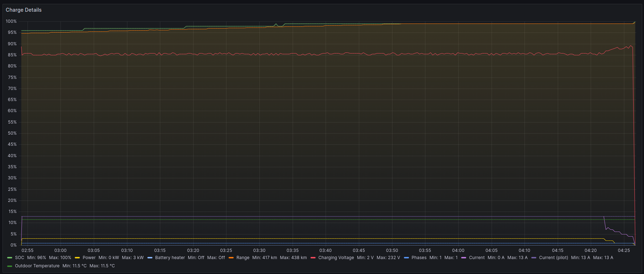The width and height of the screenshot is (644, 274).
Task: Click Charging Voltage value 'Min: 2 V'
Action: pyautogui.click(x=365, y=257)
